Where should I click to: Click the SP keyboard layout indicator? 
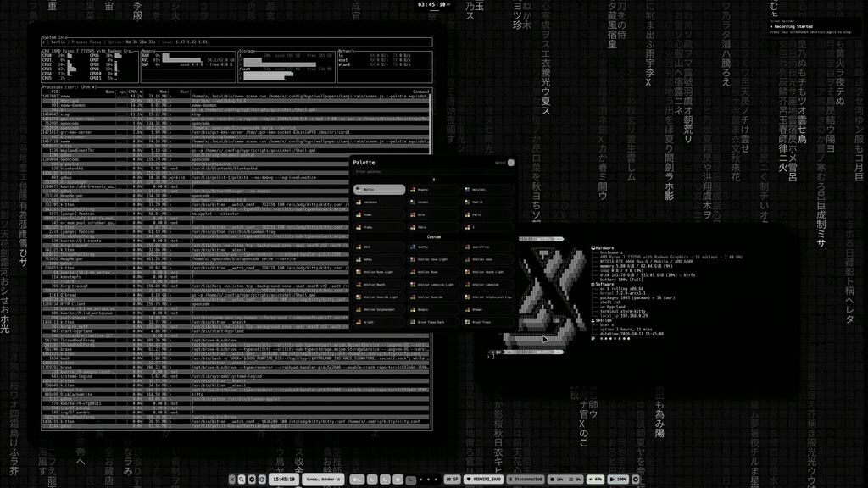[453, 480]
